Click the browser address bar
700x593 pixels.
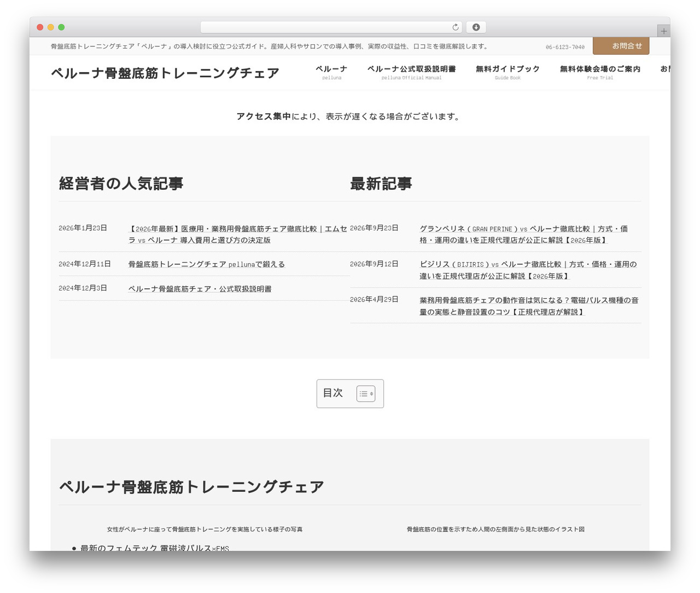point(331,27)
